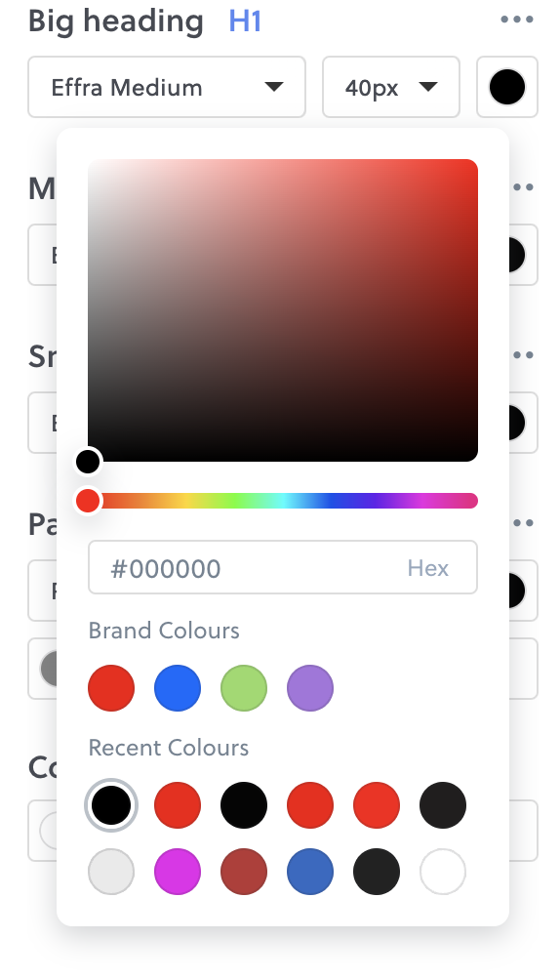
Task: Choose the steel blue recent colour
Action: 310,872
